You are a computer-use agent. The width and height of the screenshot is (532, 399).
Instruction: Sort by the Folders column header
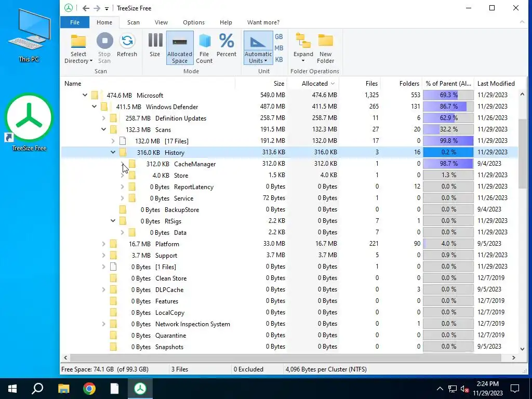pyautogui.click(x=402, y=84)
